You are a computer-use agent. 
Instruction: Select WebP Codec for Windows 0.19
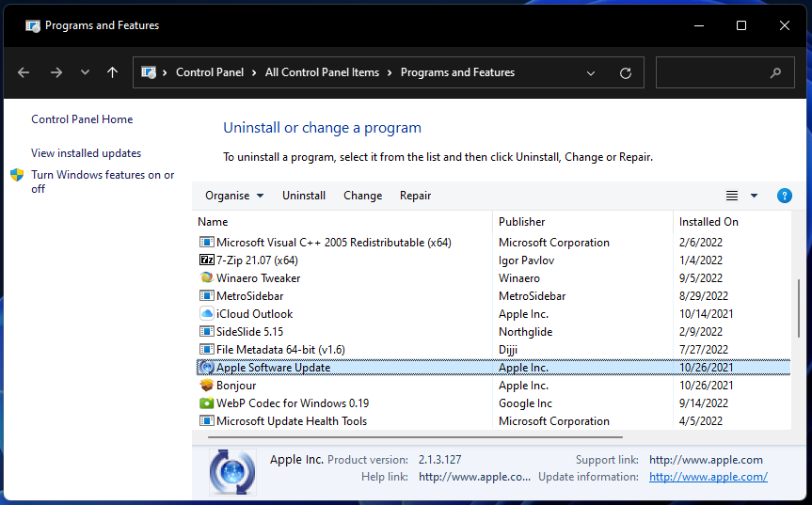pos(293,403)
